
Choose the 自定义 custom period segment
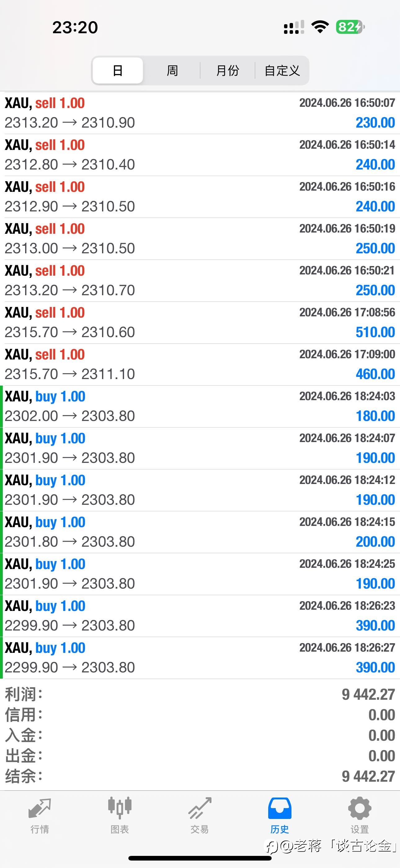[x=282, y=70]
